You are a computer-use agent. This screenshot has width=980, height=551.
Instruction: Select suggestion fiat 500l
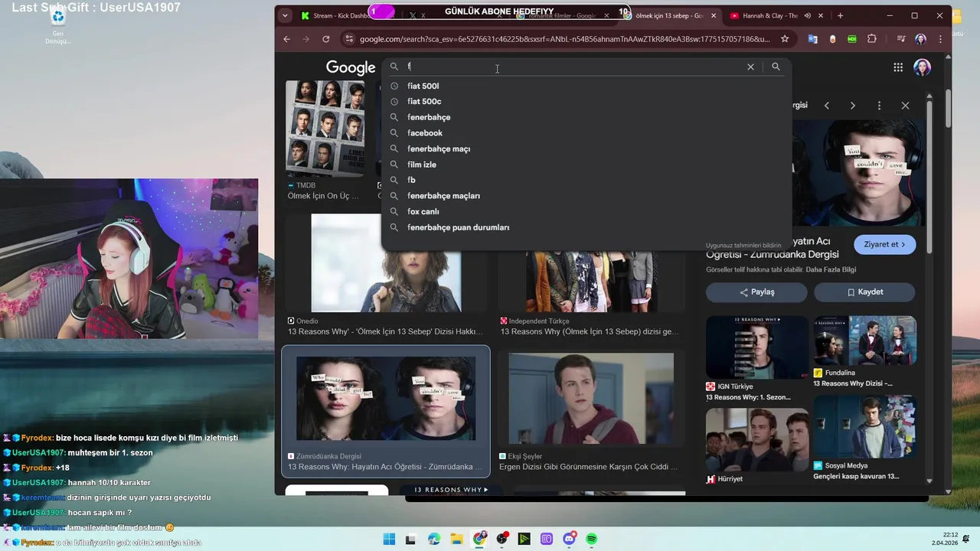(586, 86)
